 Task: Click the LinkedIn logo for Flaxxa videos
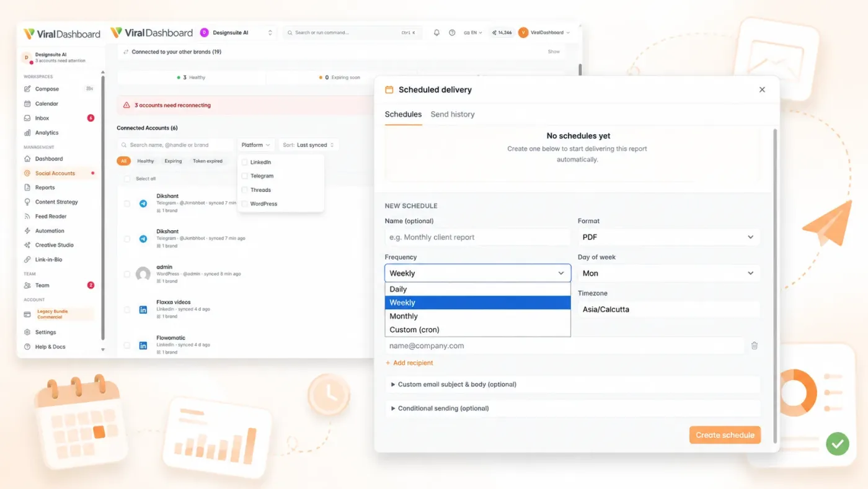[143, 309]
